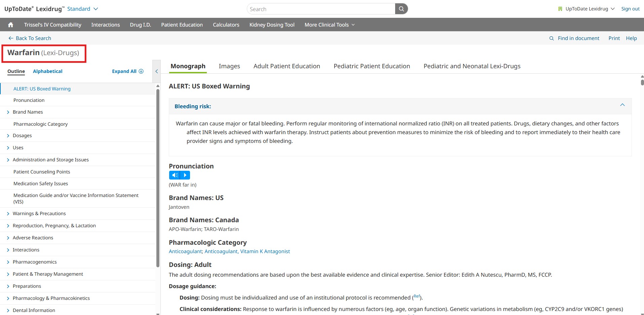Click the Anticoagulant, Vitamin K Antagonist link
Image resolution: width=644 pixels, height=315 pixels.
247,251
